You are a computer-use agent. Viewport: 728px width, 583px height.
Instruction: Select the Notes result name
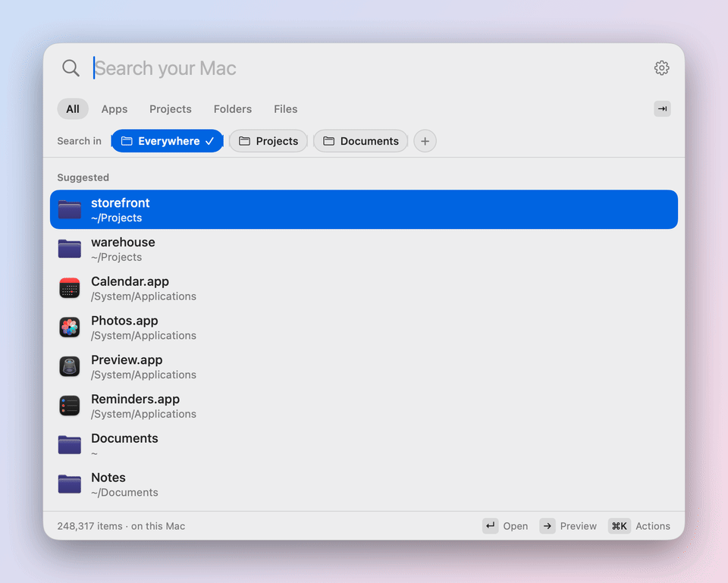click(108, 478)
